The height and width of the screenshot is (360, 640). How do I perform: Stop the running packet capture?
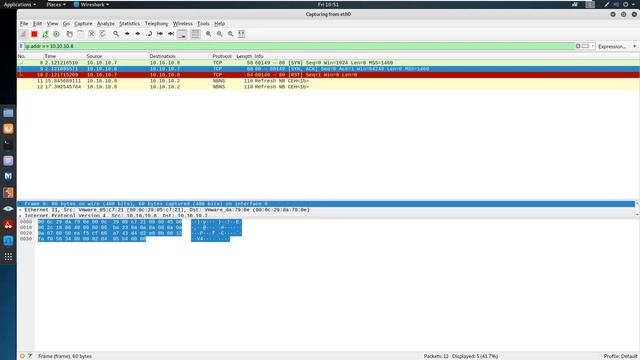(34, 34)
